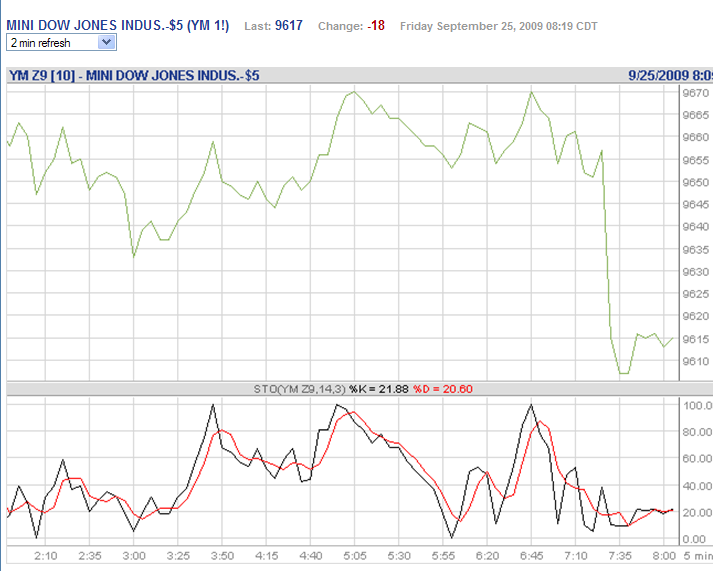Click the 5 min interval label
Image resolution: width=713 pixels, height=571 pixels.
(x=698, y=556)
